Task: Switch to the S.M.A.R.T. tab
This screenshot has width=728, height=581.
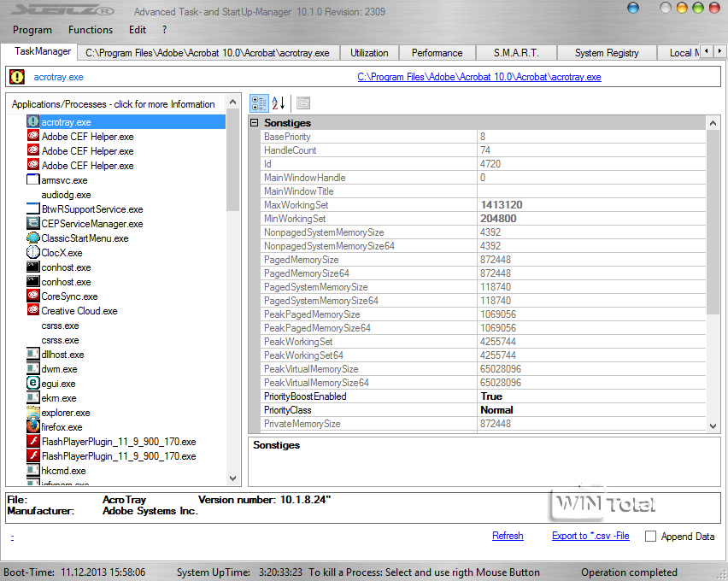Action: [516, 53]
